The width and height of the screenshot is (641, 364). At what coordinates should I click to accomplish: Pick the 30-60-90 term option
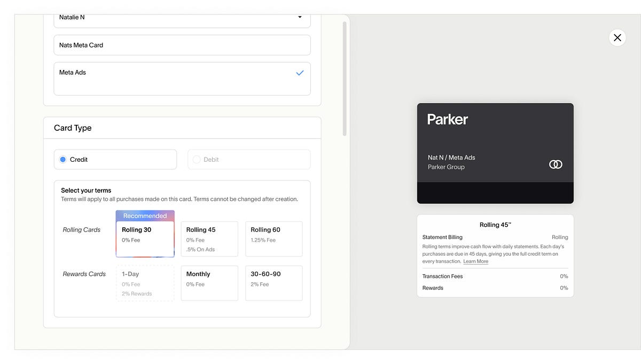(274, 283)
